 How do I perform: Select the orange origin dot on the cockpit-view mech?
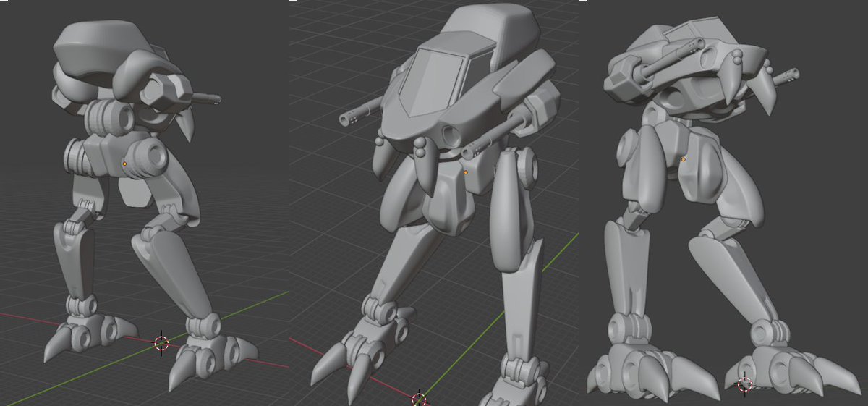(x=466, y=172)
